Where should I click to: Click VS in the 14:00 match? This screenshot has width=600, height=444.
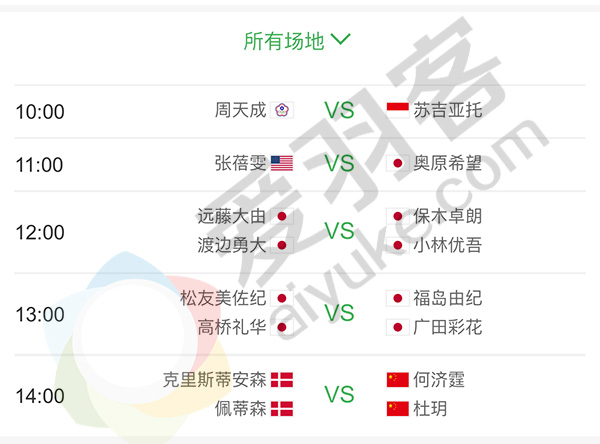click(x=340, y=394)
